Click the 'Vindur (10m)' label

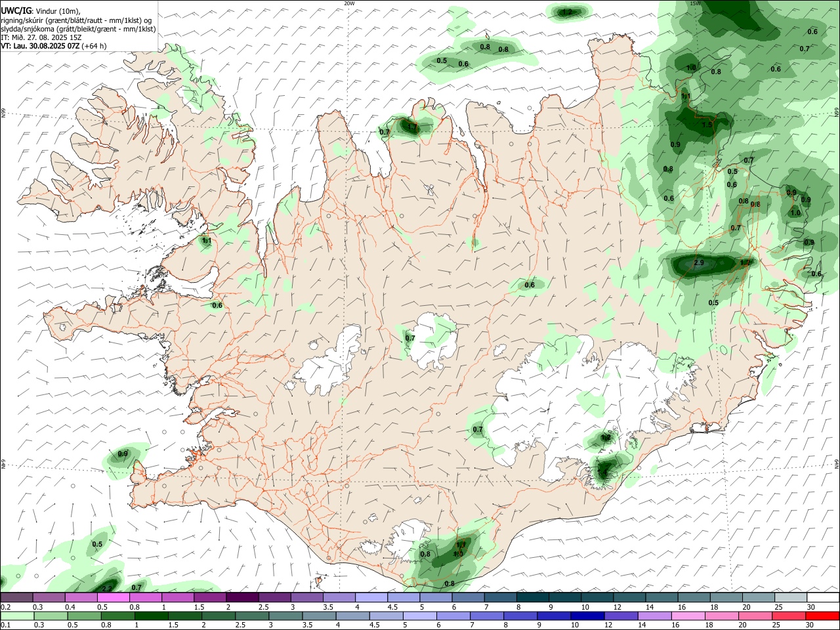click(x=58, y=12)
